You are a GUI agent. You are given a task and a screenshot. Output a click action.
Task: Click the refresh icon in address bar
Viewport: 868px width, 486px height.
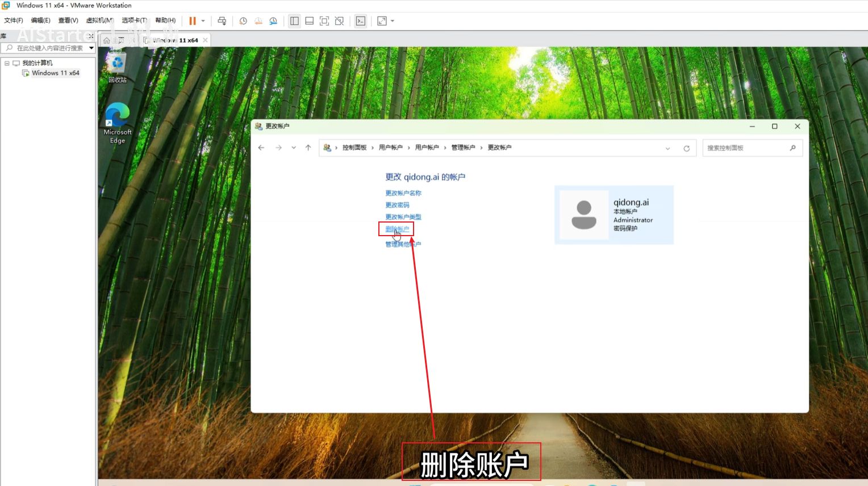(x=687, y=148)
